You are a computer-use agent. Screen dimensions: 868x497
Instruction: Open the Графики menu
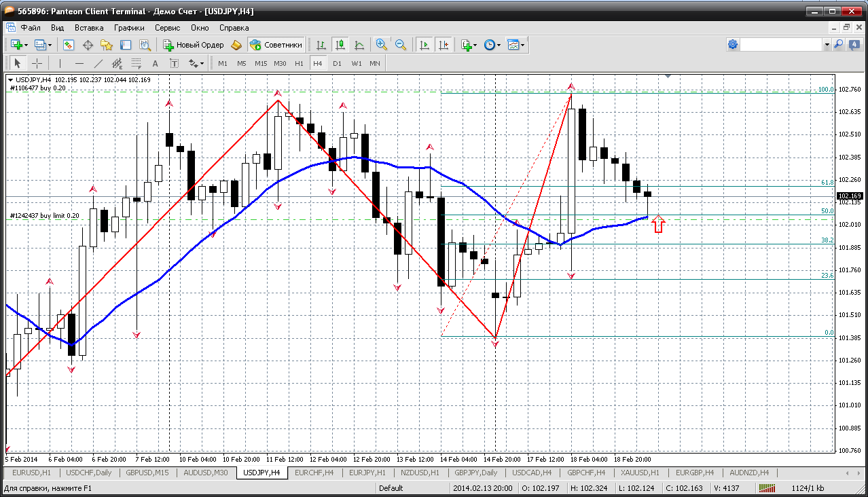(x=129, y=28)
